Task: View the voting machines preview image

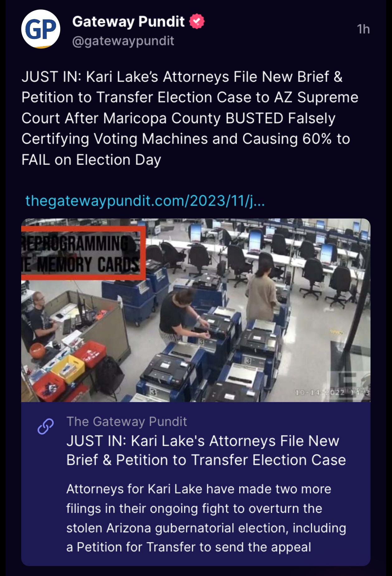Action: [196, 310]
